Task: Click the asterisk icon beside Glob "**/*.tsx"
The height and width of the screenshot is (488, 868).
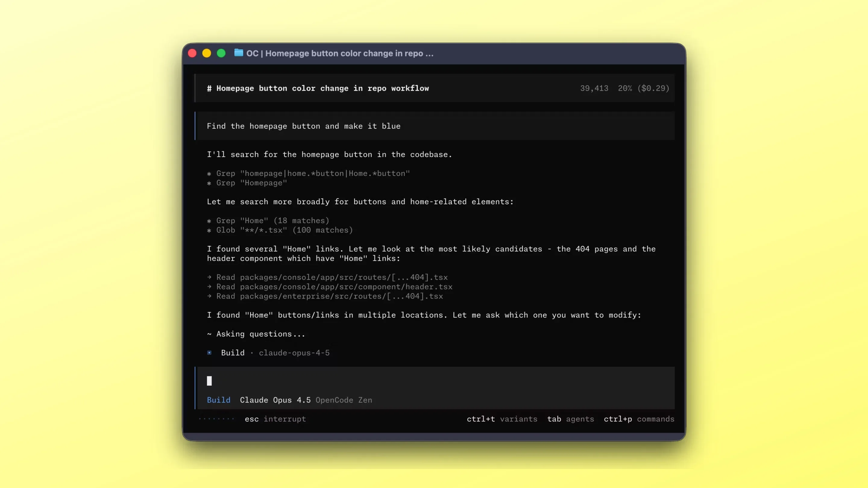Action: pyautogui.click(x=209, y=230)
